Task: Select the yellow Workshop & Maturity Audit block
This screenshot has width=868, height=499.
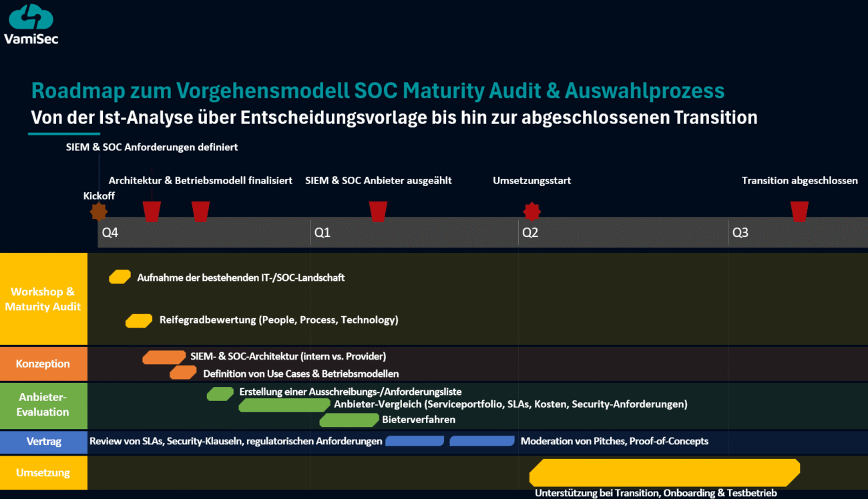Action: tap(43, 299)
